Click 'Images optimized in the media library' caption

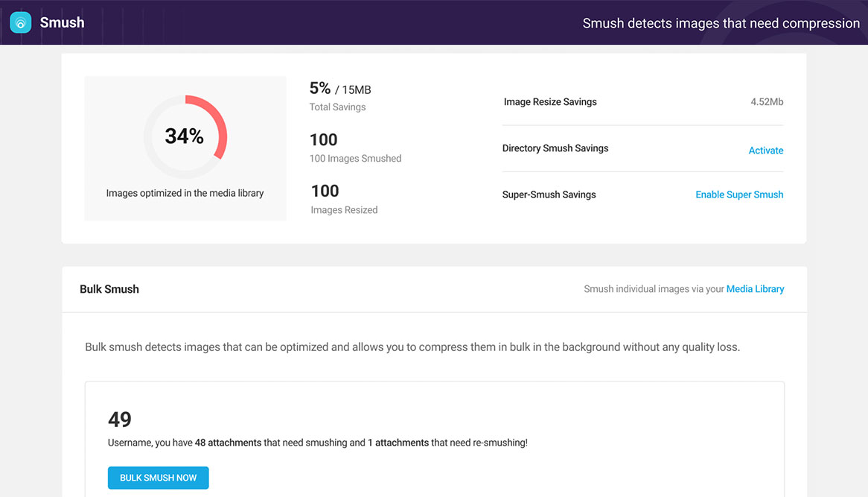tap(185, 194)
